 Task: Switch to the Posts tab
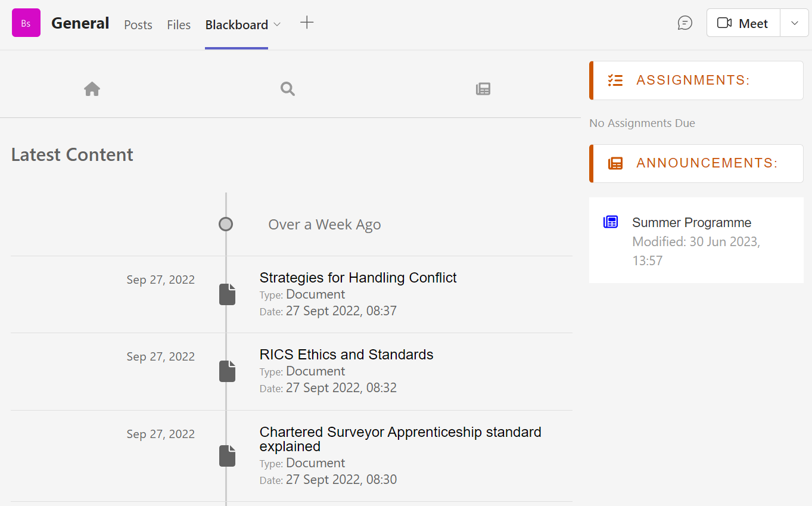click(138, 24)
